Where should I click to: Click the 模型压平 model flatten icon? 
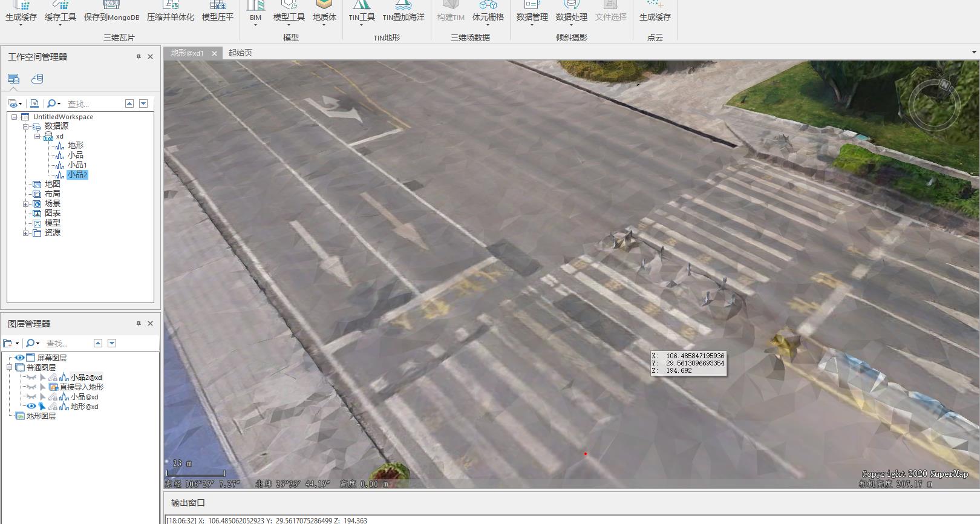coord(217,12)
